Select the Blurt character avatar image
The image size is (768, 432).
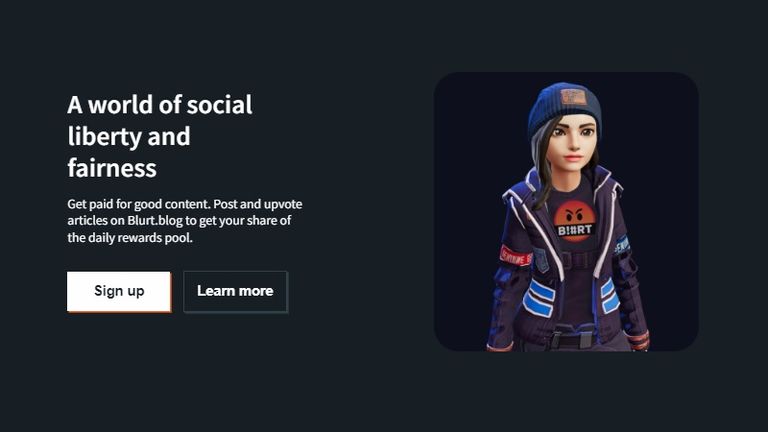566,212
